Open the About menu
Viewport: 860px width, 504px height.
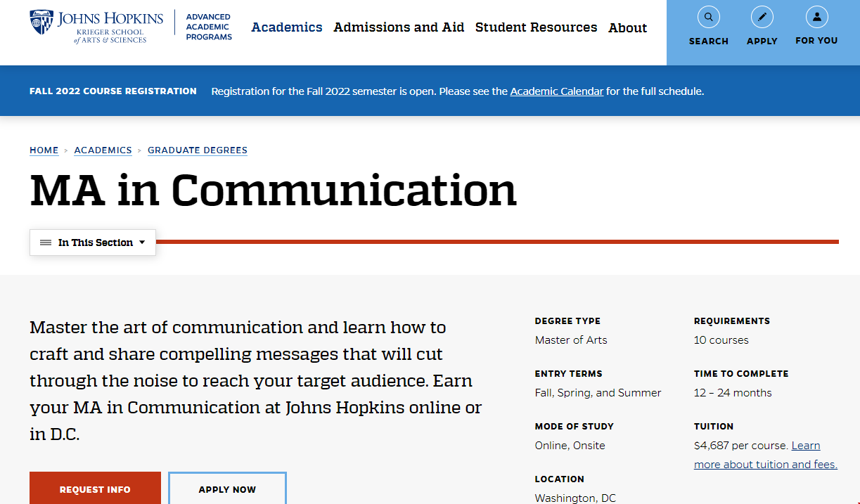point(627,27)
